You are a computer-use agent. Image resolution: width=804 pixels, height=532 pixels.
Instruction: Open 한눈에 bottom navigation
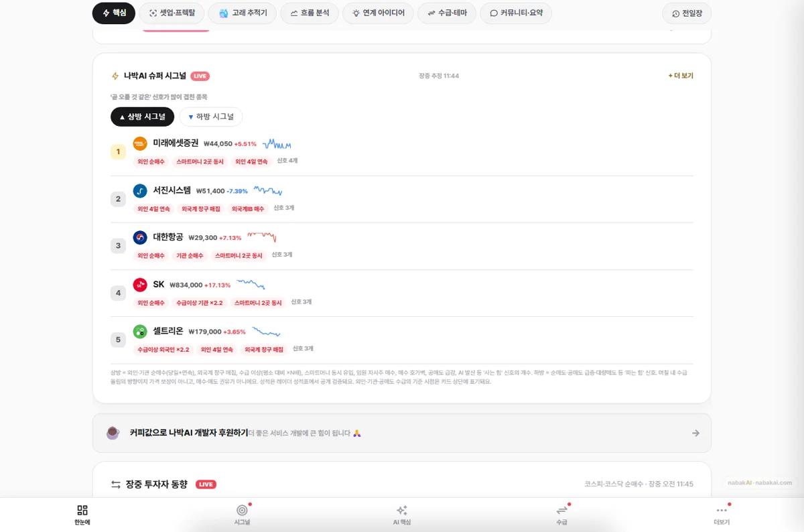[82, 515]
